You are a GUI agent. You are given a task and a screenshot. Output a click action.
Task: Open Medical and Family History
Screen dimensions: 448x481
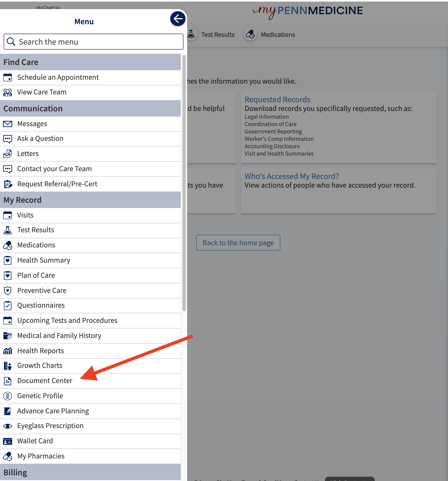point(90,336)
